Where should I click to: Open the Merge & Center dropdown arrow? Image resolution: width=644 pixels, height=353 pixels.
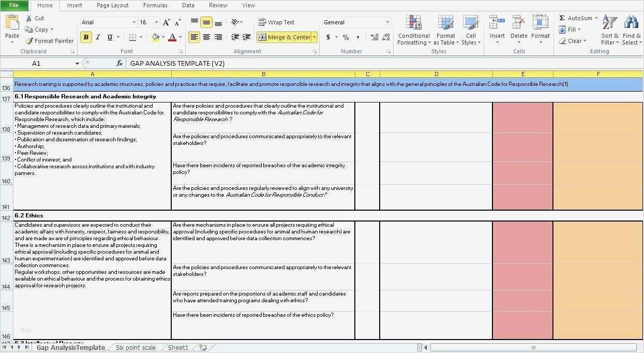[x=313, y=37]
